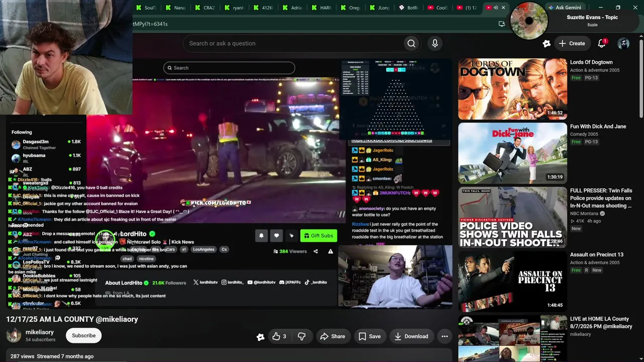This screenshot has width=644, height=362.
Task: Open the "Fun With Dick And Jane" title link
Action: (x=598, y=127)
